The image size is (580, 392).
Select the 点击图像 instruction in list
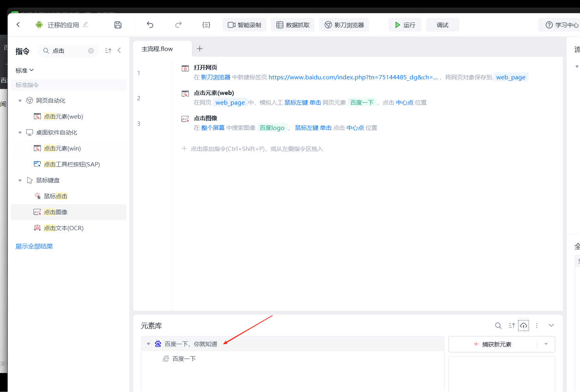[x=56, y=212]
